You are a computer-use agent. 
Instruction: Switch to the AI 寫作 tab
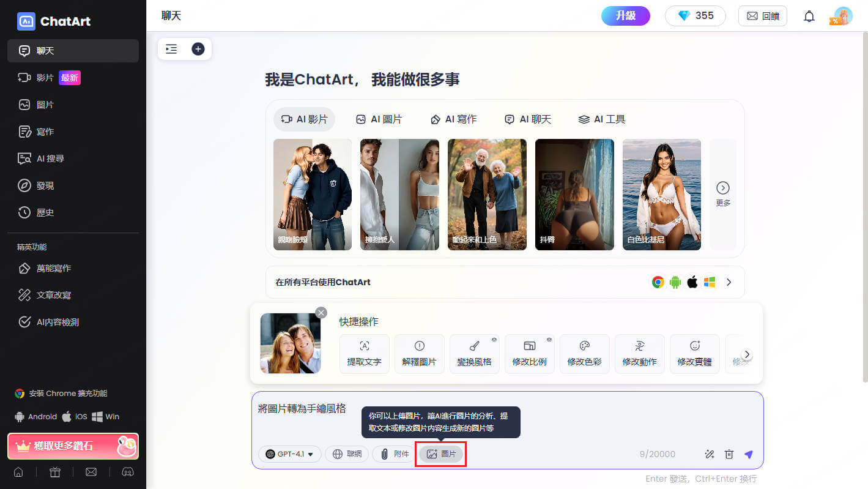tap(453, 119)
